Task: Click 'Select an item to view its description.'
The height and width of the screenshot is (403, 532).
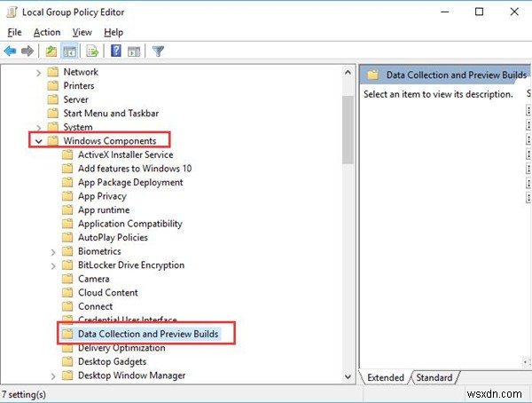Action: coord(438,94)
